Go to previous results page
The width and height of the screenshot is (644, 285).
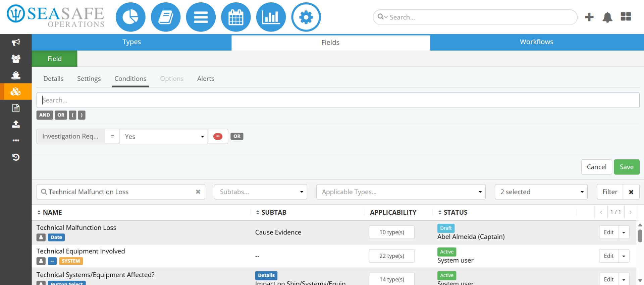(601, 212)
